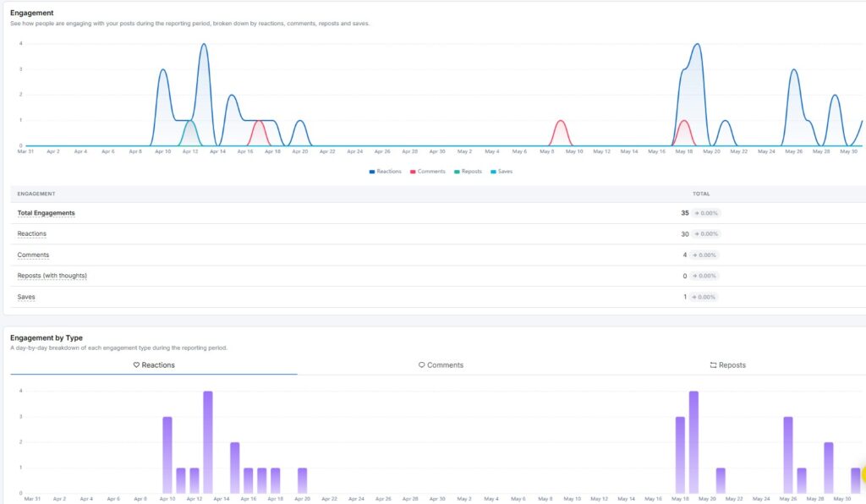This screenshot has width=866, height=504.
Task: Click the repost arrows icon on Reposts tab
Action: pos(713,364)
